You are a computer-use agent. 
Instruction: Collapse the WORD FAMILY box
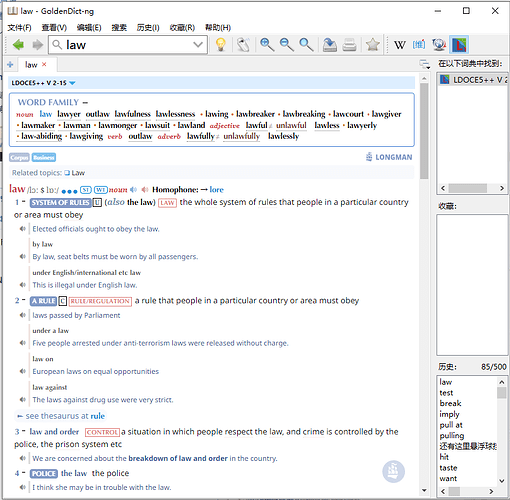(85, 102)
